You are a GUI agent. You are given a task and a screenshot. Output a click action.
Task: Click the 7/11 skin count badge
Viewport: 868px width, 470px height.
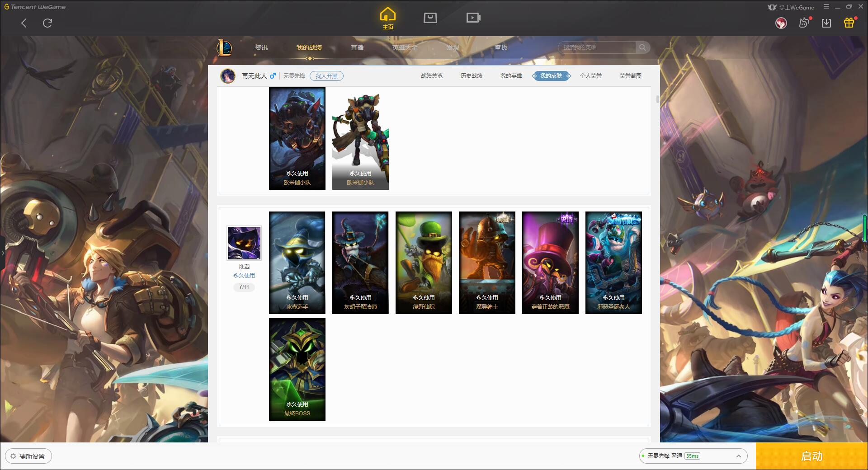click(244, 287)
